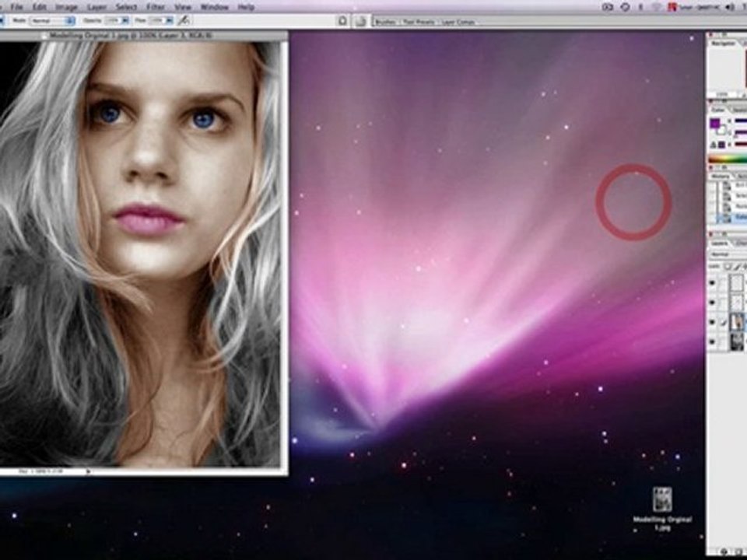Viewport: 747px width, 560px height.
Task: Click the paintbrush indicator on third layer
Action: point(723,322)
